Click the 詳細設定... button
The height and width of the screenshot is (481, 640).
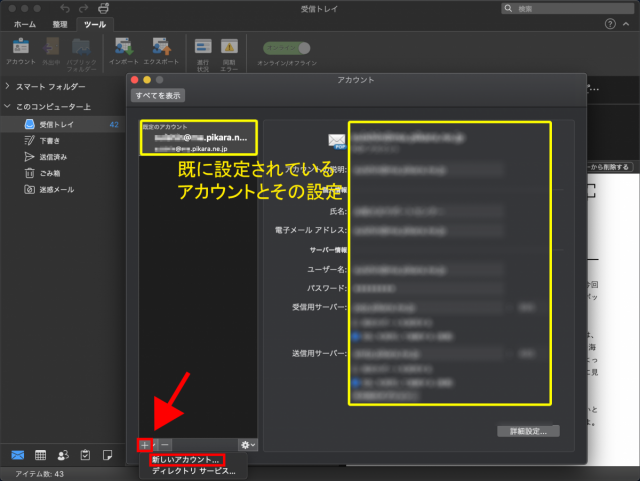[528, 431]
